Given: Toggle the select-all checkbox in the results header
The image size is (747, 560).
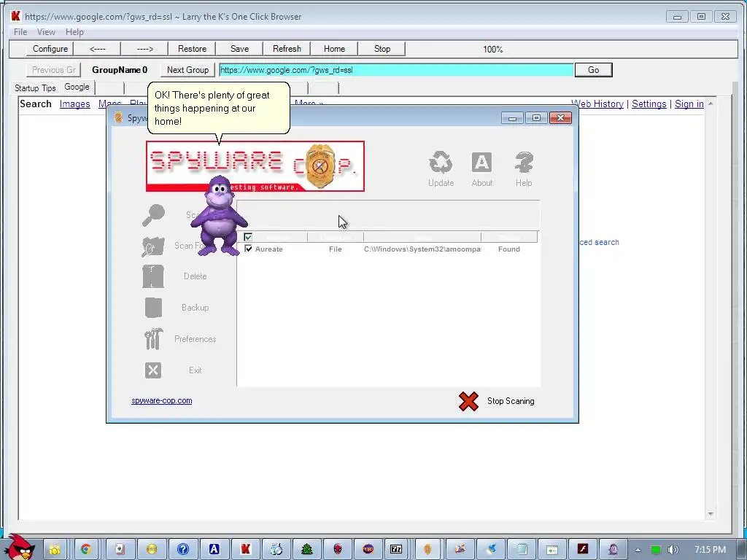Looking at the screenshot, I should pos(248,237).
